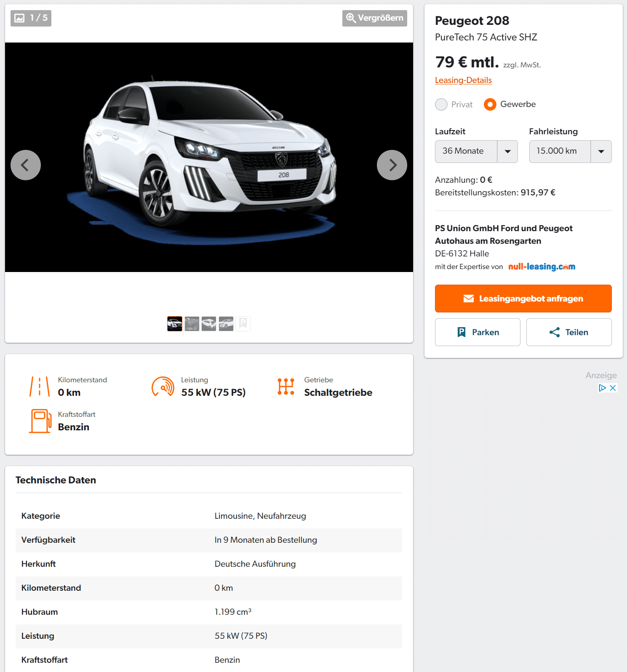
Task: Click the 'Benzin' summary value
Action: 74,427
